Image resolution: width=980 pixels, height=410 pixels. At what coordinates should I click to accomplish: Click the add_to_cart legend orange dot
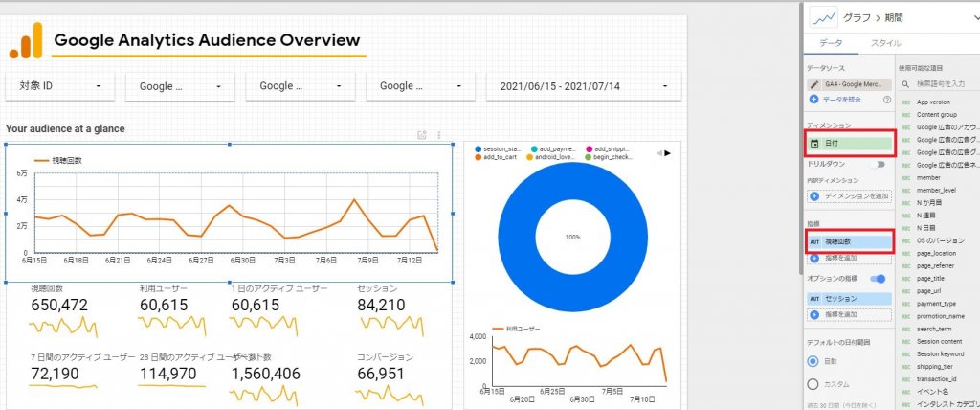pyautogui.click(x=479, y=158)
